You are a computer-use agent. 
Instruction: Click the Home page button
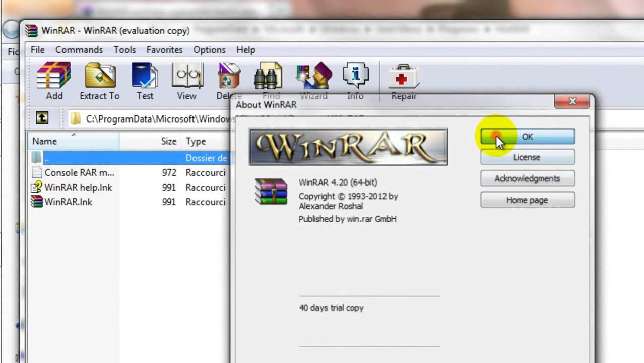click(528, 200)
